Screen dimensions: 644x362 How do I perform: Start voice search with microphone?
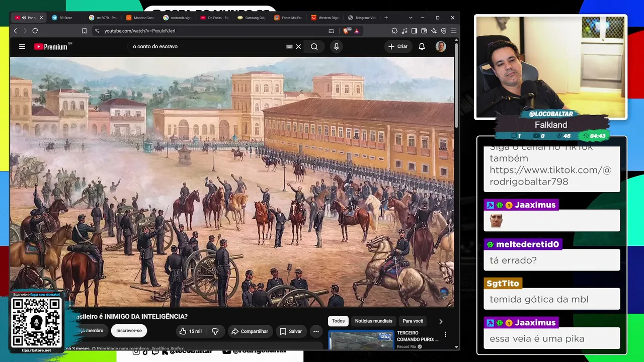pyautogui.click(x=337, y=47)
